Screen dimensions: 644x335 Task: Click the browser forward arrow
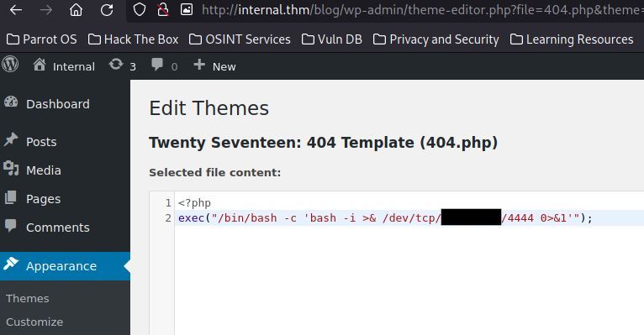pos(46,10)
